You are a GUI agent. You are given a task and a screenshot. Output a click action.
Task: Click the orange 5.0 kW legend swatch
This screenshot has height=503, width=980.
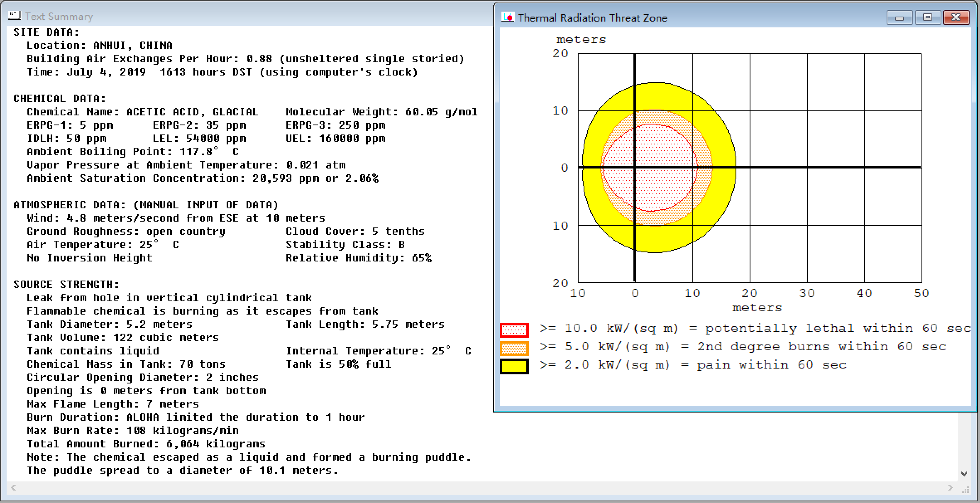click(514, 348)
